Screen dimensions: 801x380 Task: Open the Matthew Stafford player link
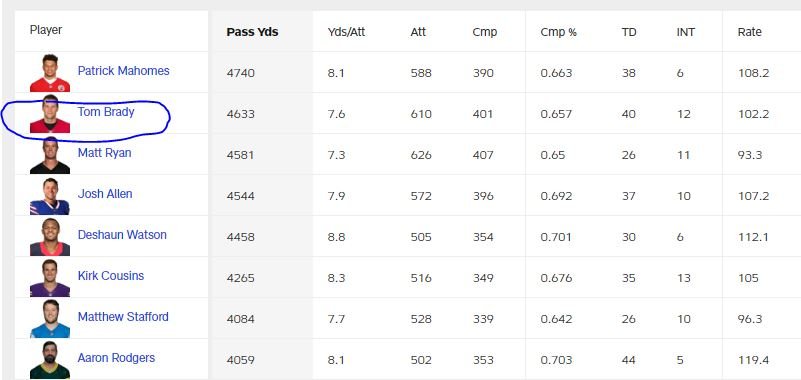click(123, 317)
